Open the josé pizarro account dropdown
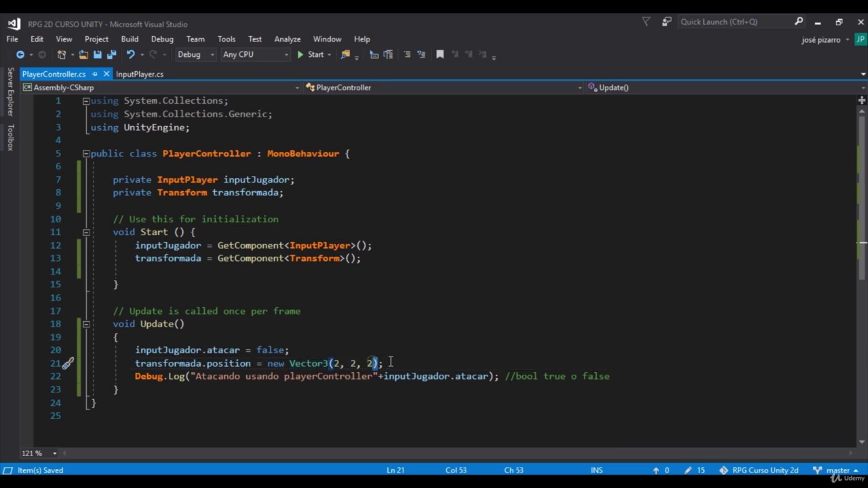The image size is (868, 488). pyautogui.click(x=825, y=39)
